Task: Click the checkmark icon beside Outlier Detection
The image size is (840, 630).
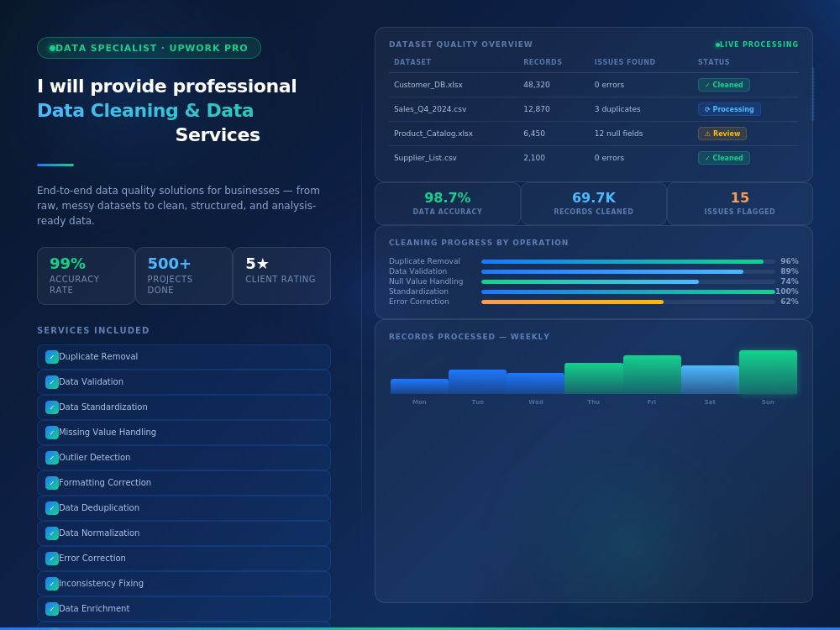Action: click(52, 458)
